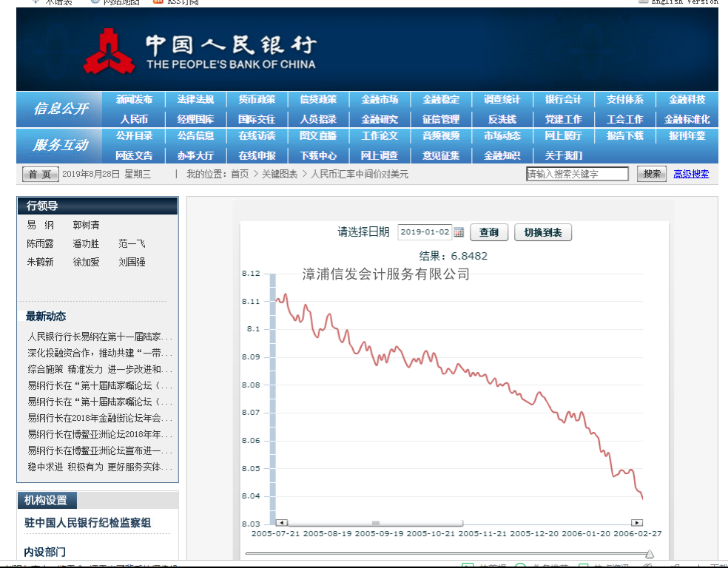This screenshot has height=568, width=728.
Task: Click the 切换到表 switch-to-table button
Action: coord(543,232)
